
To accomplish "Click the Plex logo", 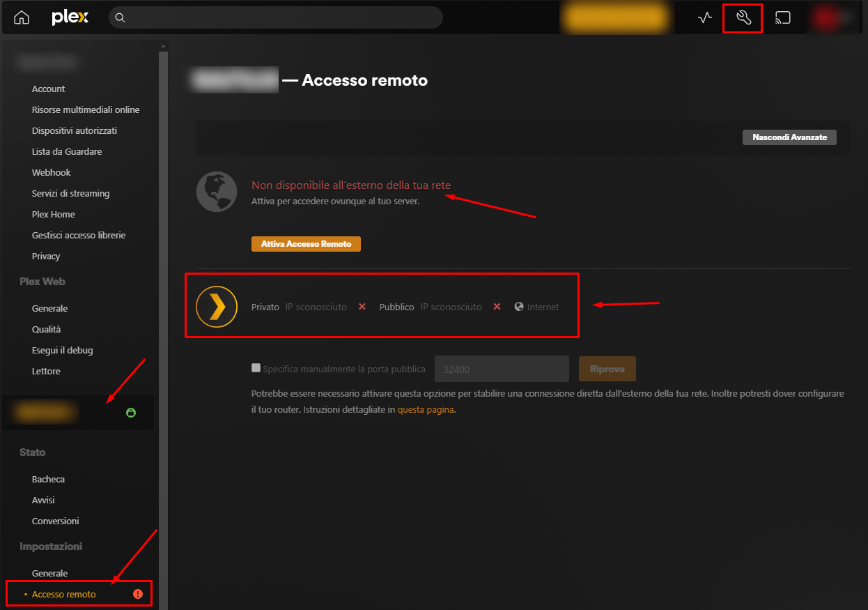I will point(70,18).
